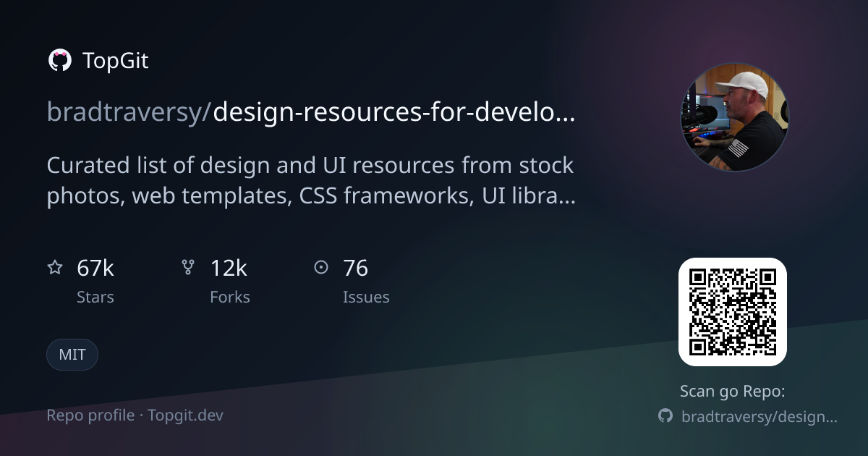Click the 'Repo profile · Topgit.dev' footer text
This screenshot has height=456, width=868.
(x=135, y=415)
